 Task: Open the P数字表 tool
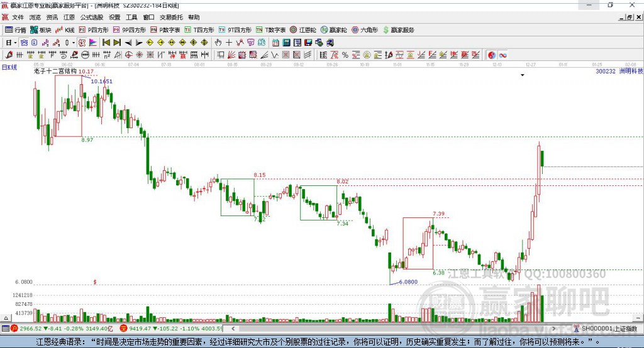(165, 30)
